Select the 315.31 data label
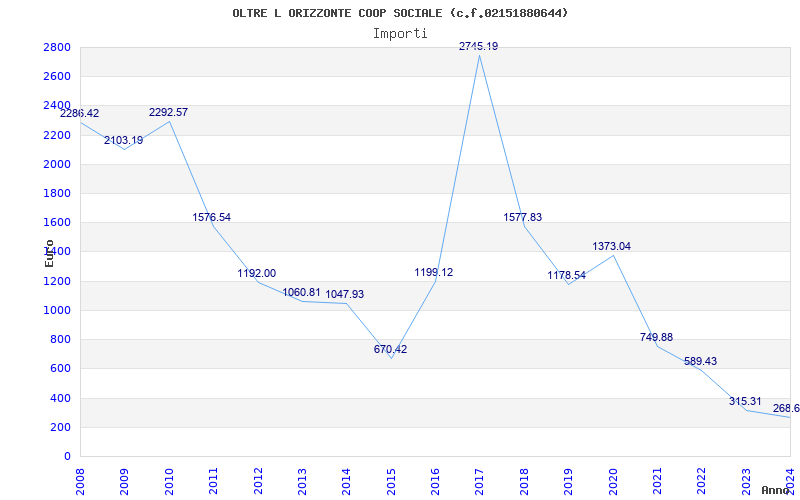Viewport: 800px width, 500px height. point(745,402)
